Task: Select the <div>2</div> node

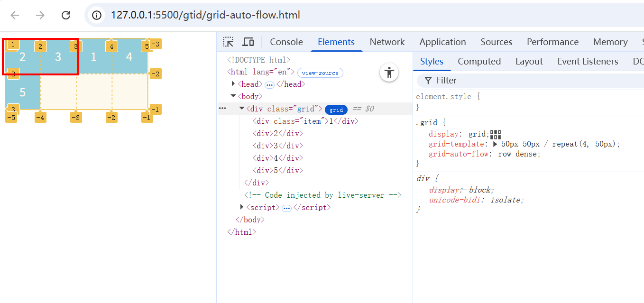Action: pyautogui.click(x=277, y=133)
